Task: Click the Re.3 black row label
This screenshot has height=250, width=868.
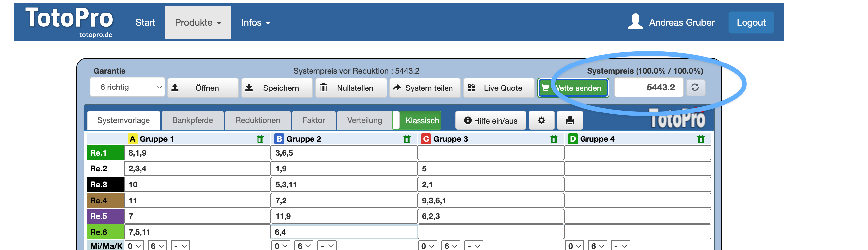Action: pyautogui.click(x=105, y=185)
